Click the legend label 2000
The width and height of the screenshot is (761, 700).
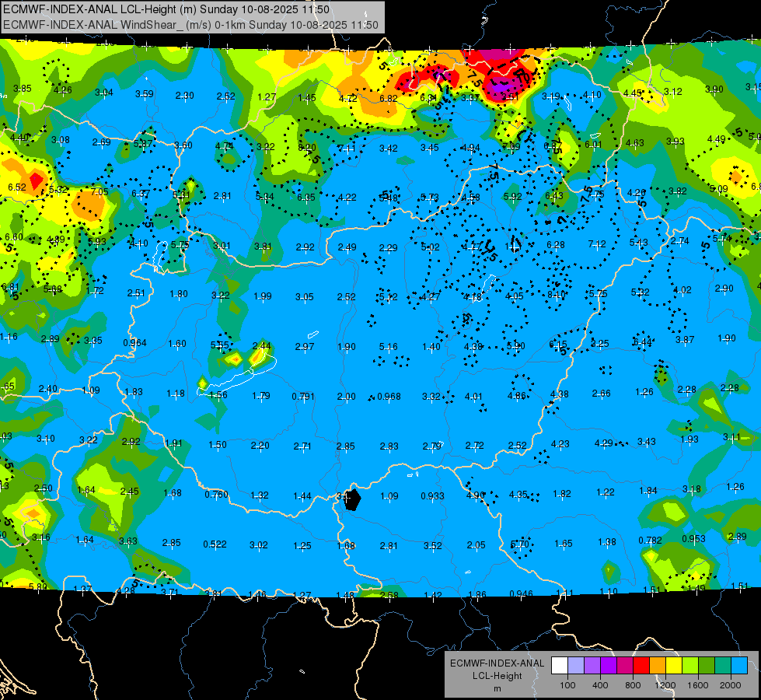731,685
